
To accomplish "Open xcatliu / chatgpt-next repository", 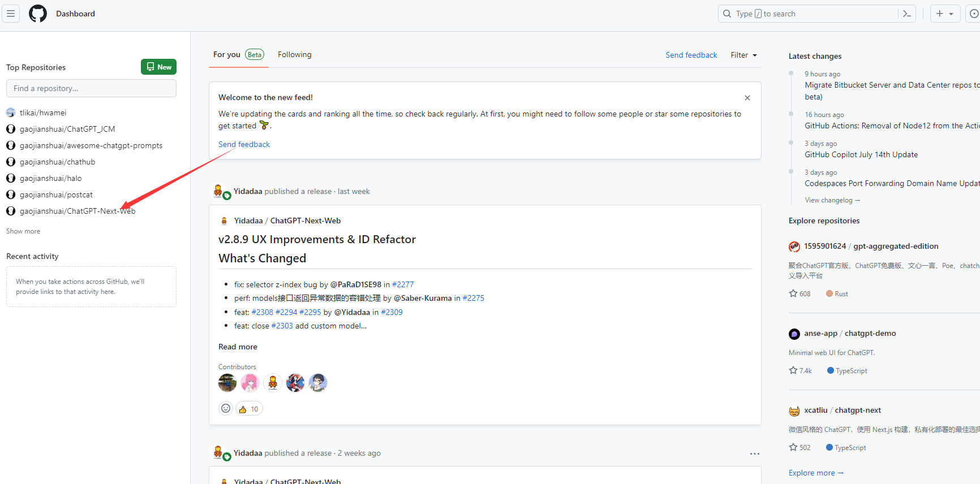I will pyautogui.click(x=843, y=410).
